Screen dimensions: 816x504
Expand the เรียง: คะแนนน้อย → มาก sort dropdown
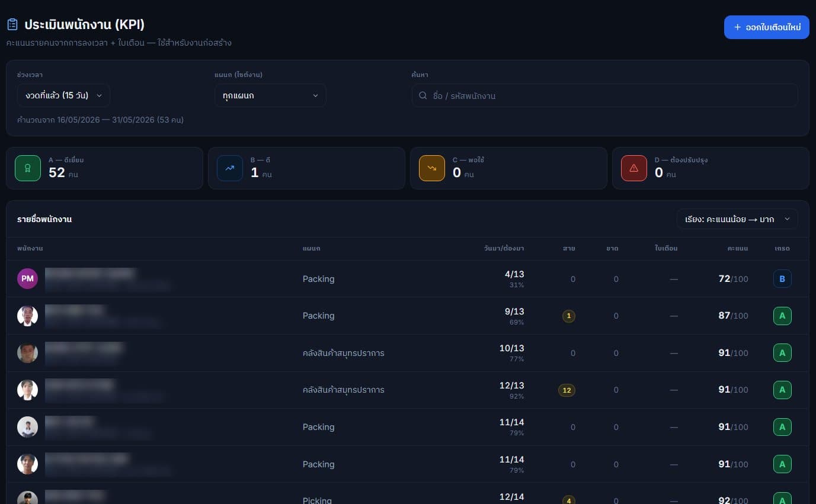click(x=737, y=219)
